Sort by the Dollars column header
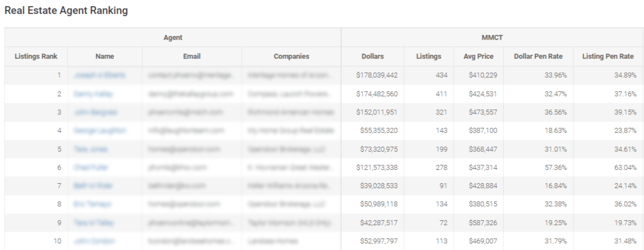The height and width of the screenshot is (250, 644). click(372, 56)
